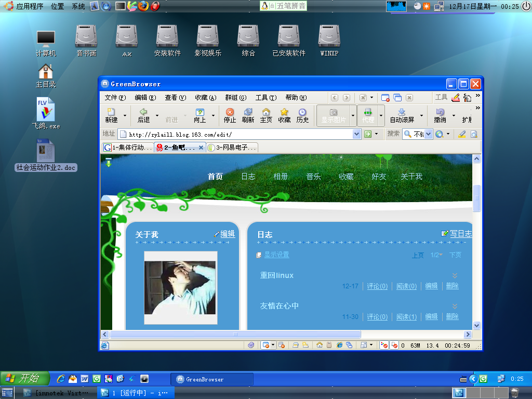Viewport: 532px width, 399px height.
Task: Click the 写日志 link
Action: tap(461, 234)
